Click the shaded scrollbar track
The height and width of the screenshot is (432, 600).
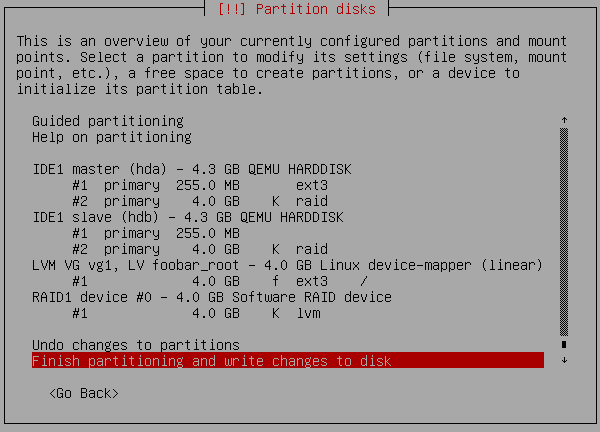click(x=564, y=230)
